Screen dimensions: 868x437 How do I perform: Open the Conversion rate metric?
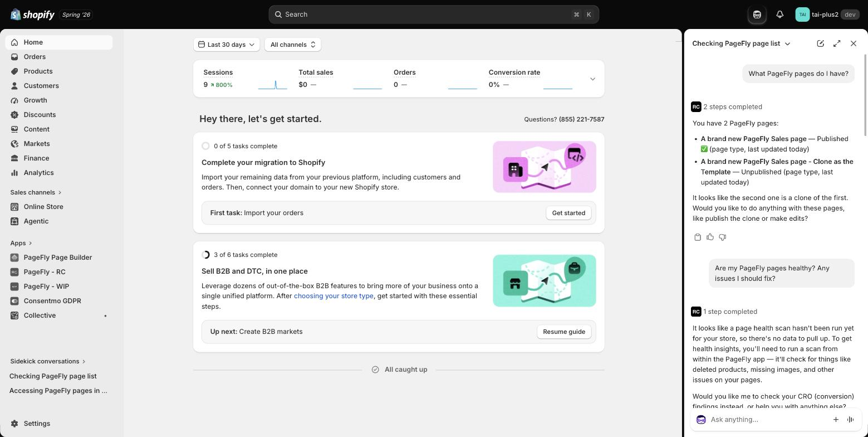point(530,79)
